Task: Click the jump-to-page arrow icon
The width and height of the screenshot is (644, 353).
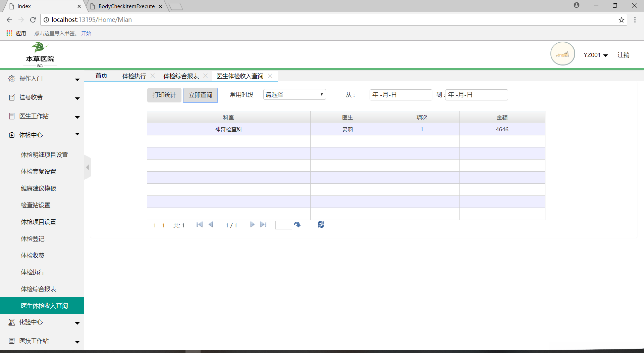Action: click(x=298, y=225)
